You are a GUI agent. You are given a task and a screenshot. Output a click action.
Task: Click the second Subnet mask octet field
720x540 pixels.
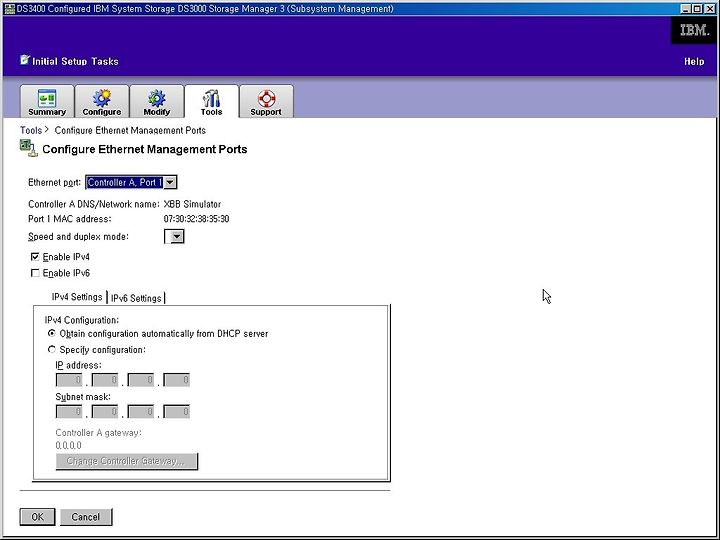(105, 411)
